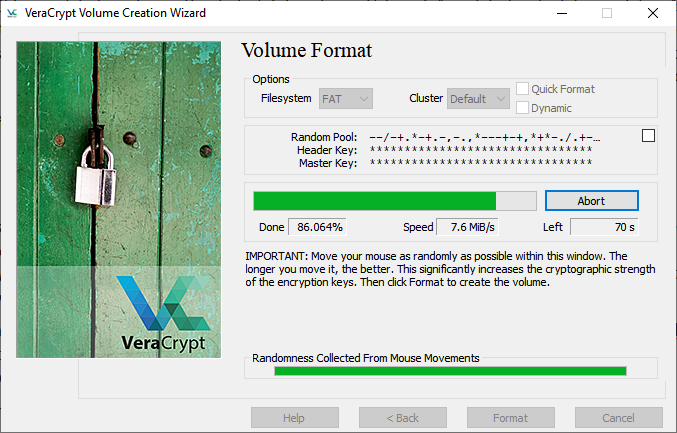Click the Help button
This screenshot has width=677, height=433.
point(294,418)
